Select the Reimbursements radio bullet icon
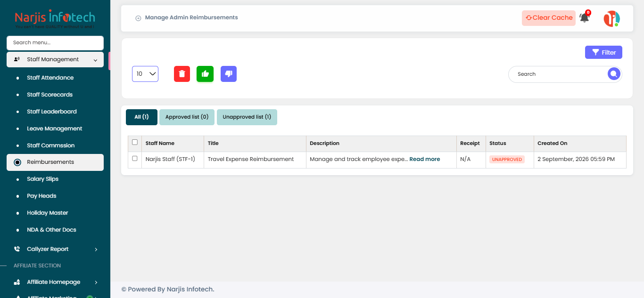 17,162
